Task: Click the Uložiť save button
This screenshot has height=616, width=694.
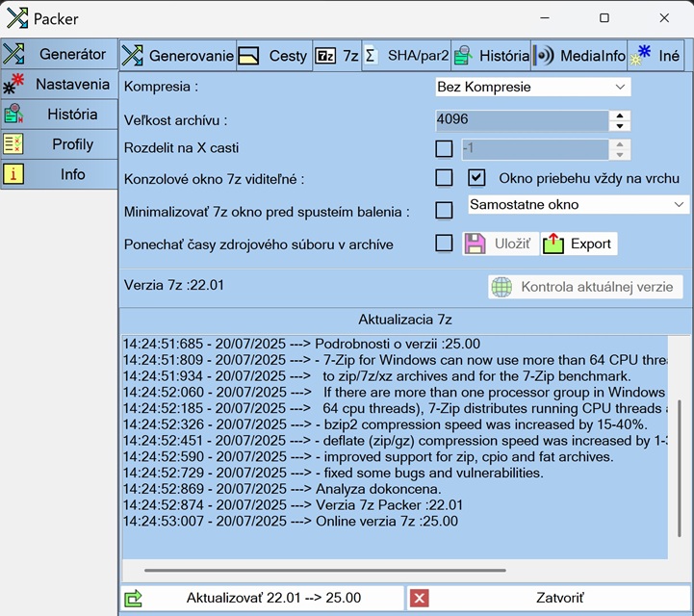Action: 501,244
